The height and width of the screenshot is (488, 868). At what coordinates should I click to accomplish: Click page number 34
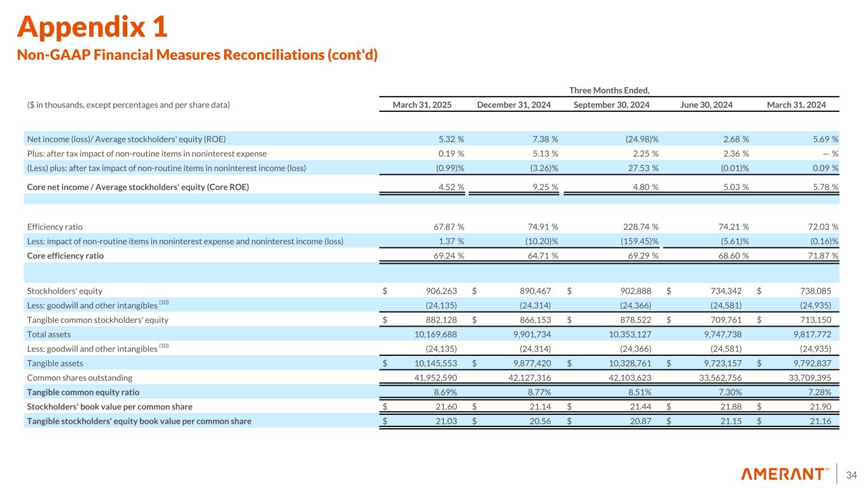pos(851,475)
